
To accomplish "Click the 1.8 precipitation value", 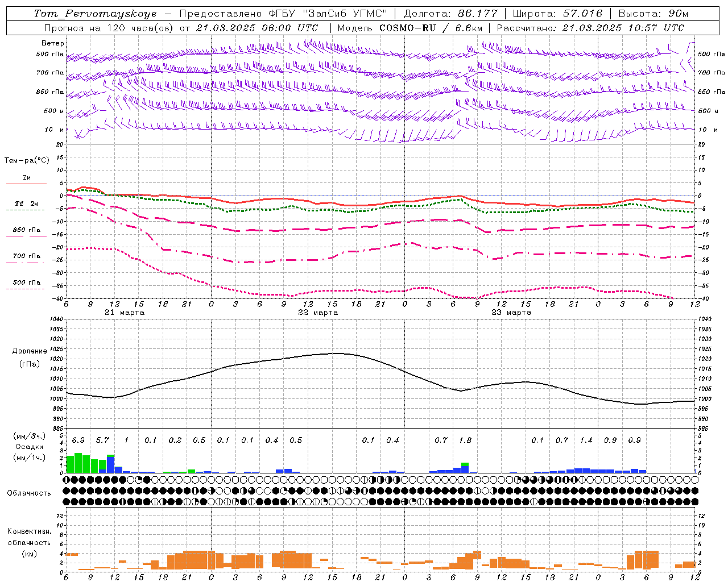I will point(465,440).
